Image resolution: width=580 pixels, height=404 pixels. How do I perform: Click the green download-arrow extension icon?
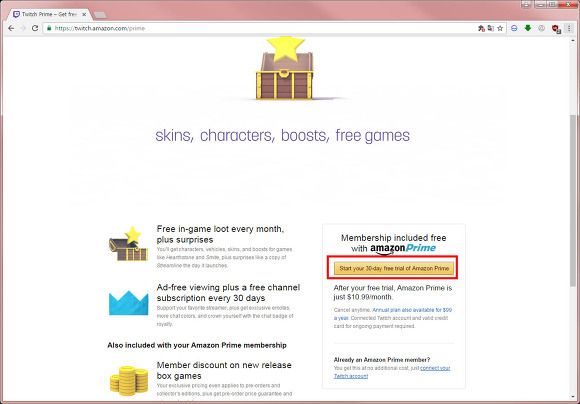pos(528,28)
